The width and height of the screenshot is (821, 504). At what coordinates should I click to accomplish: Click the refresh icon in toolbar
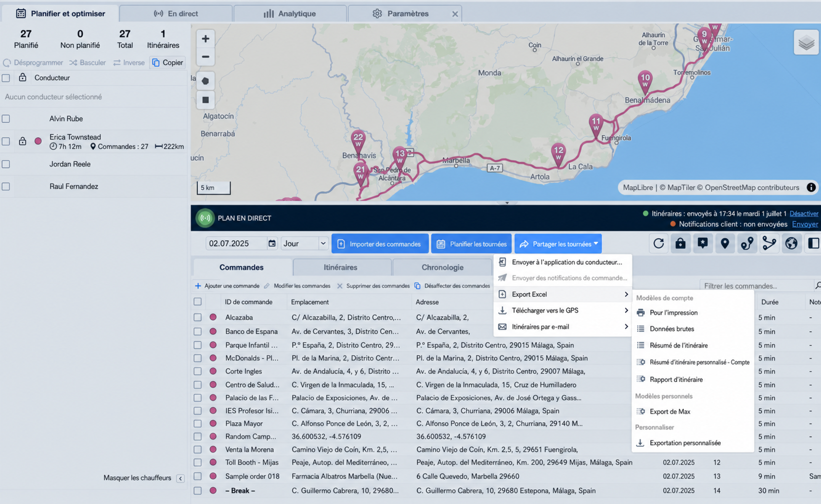(x=658, y=244)
